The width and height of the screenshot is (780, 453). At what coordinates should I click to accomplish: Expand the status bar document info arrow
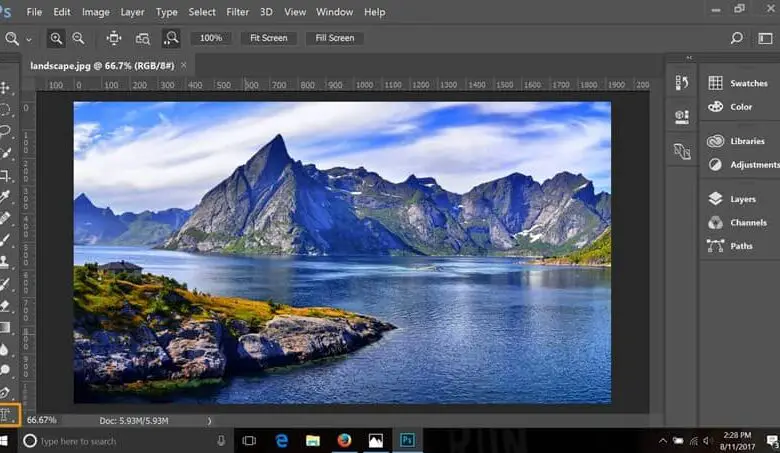(x=209, y=421)
